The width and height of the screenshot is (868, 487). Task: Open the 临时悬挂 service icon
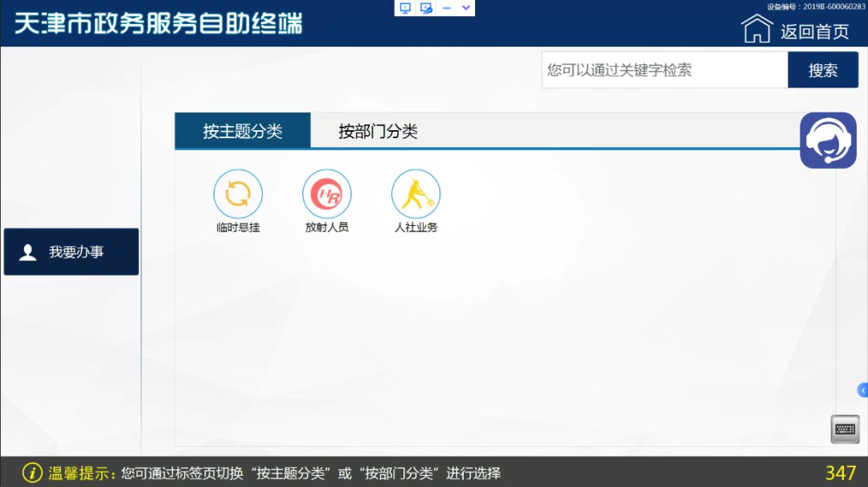pyautogui.click(x=238, y=194)
